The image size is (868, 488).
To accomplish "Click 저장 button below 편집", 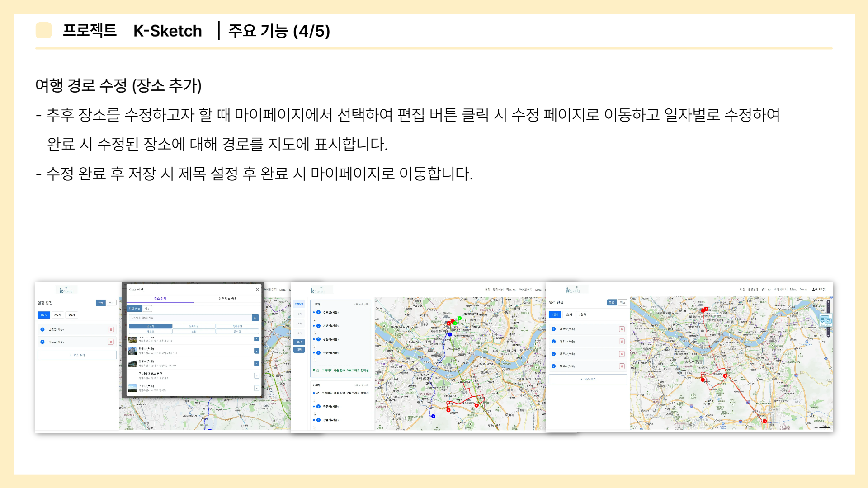I will coord(299,350).
